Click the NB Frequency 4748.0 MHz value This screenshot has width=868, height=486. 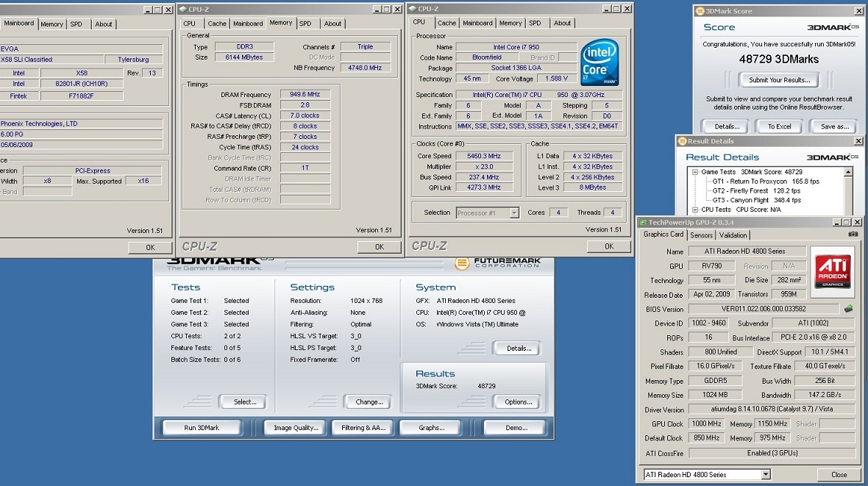point(365,68)
